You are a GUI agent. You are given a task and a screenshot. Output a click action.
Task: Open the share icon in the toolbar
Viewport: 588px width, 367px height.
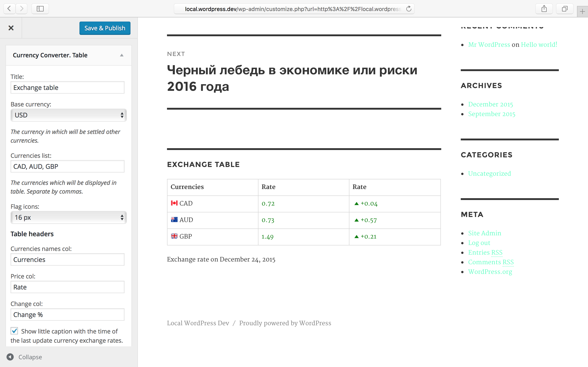[544, 9]
